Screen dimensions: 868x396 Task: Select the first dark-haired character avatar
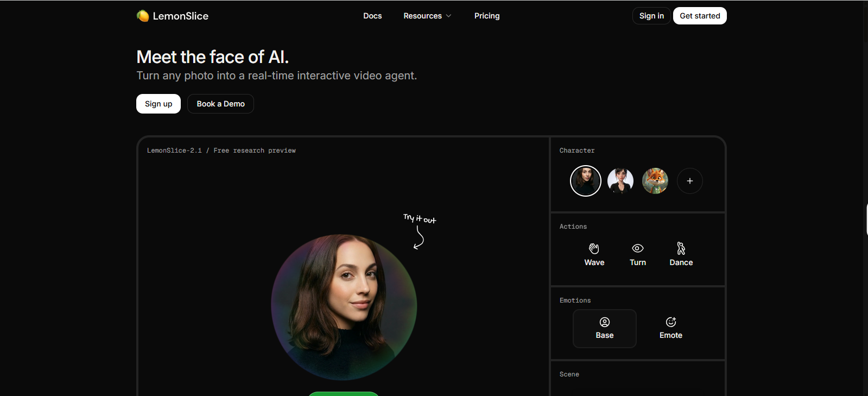(586, 181)
